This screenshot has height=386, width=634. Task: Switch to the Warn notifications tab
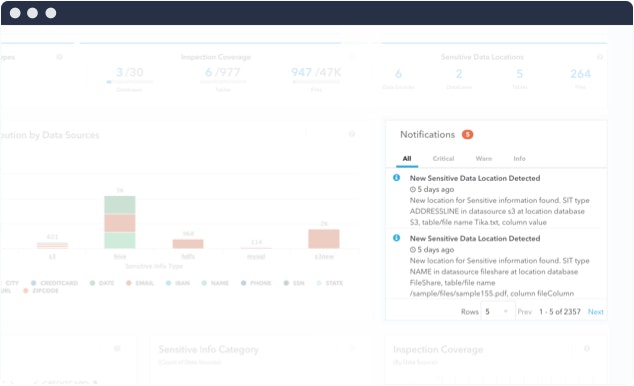coord(484,158)
